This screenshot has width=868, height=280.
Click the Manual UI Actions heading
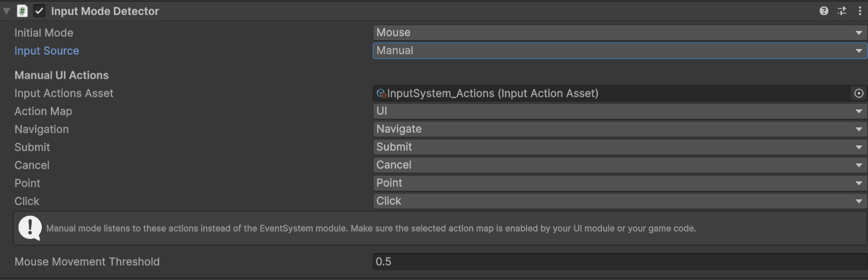pos(61,75)
